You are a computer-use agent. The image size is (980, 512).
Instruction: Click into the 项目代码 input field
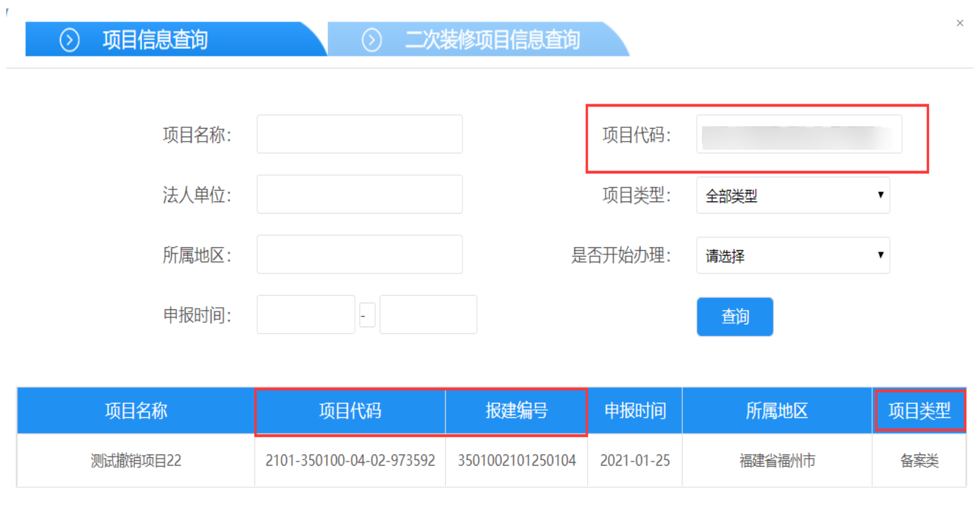pos(799,134)
